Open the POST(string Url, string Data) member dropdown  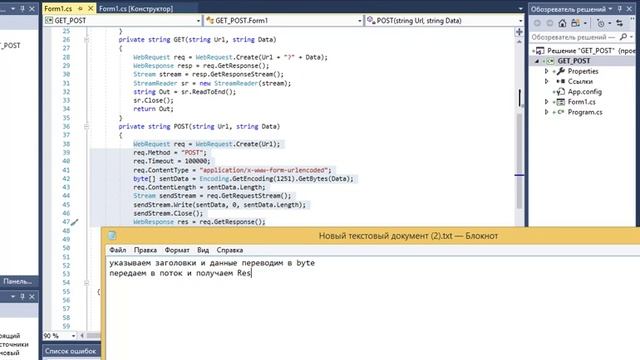point(520,20)
